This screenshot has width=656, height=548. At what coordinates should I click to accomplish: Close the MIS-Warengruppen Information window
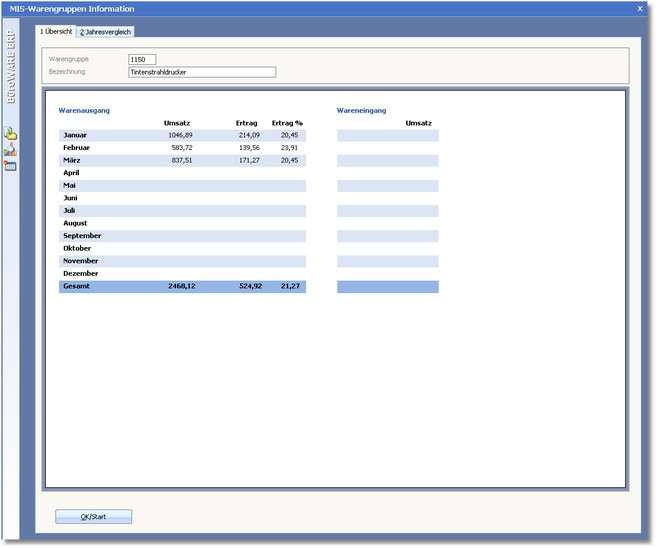[640, 8]
